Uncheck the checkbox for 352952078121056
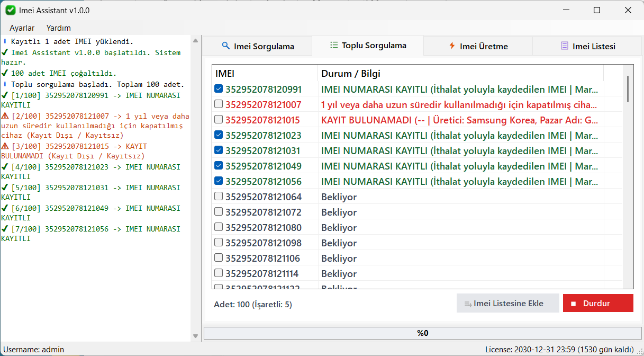644x356 pixels. (219, 181)
